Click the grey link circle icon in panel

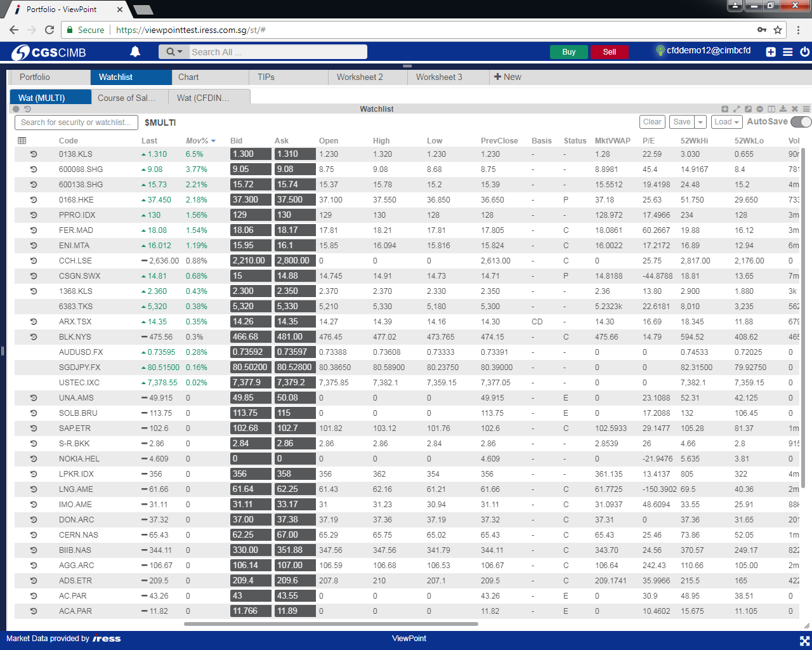click(x=16, y=109)
